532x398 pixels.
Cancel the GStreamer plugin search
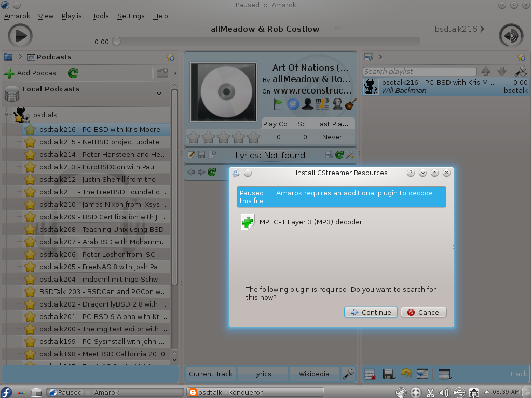(x=424, y=312)
